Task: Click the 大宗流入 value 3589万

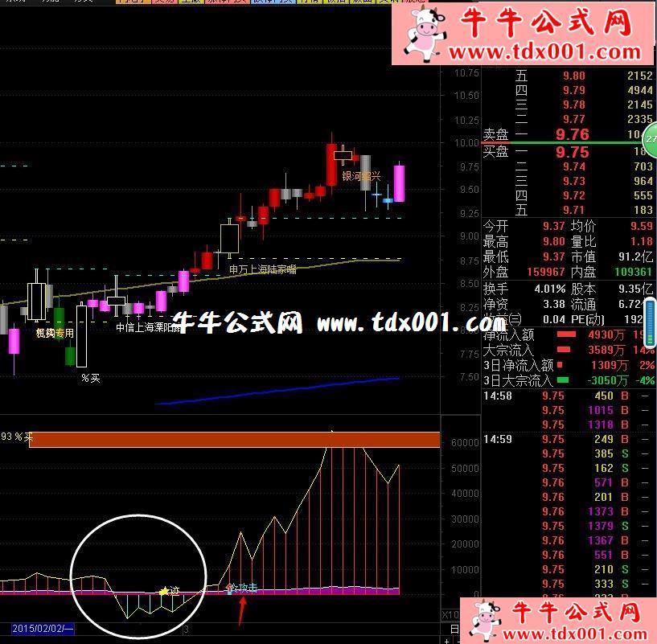Action: pyautogui.click(x=606, y=350)
